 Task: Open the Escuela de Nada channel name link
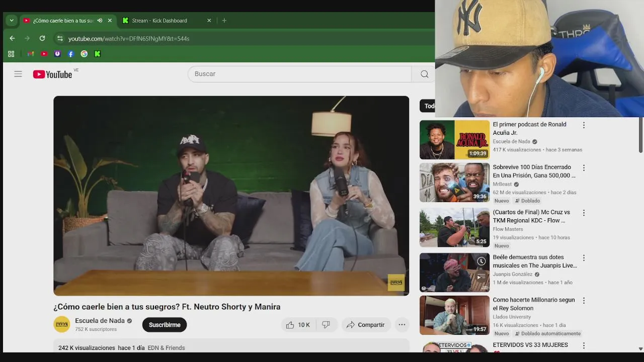100,321
